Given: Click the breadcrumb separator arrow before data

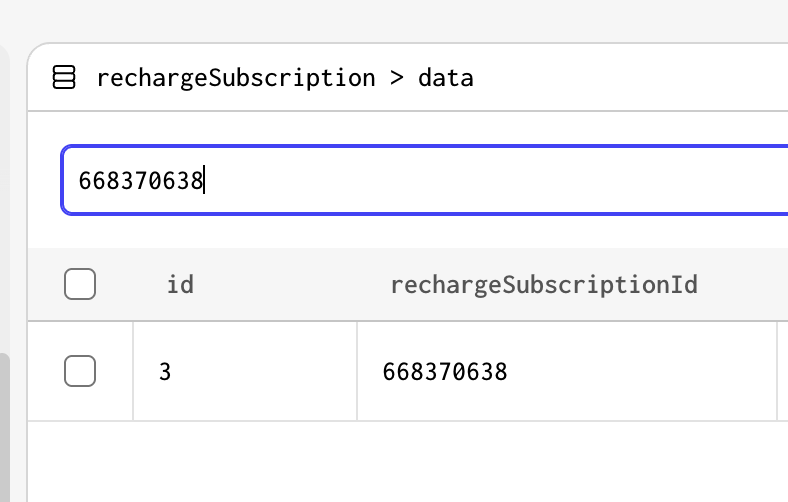Looking at the screenshot, I should (x=397, y=78).
